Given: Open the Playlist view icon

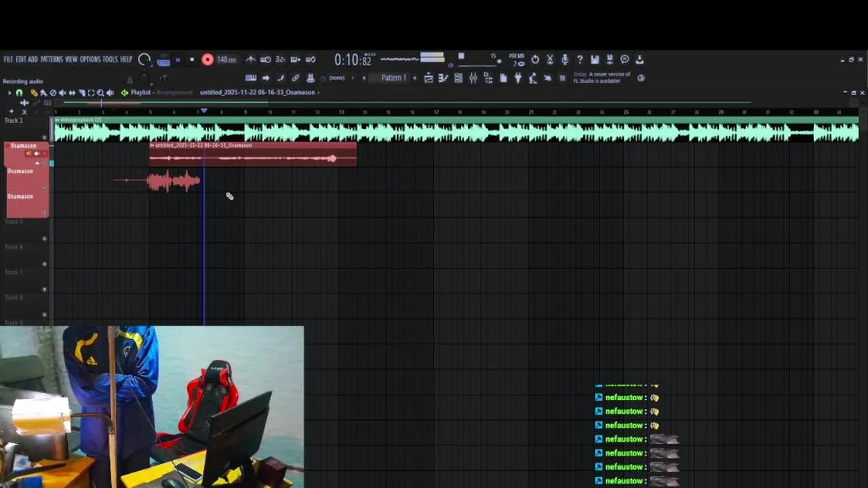Looking at the screenshot, I should 429,78.
